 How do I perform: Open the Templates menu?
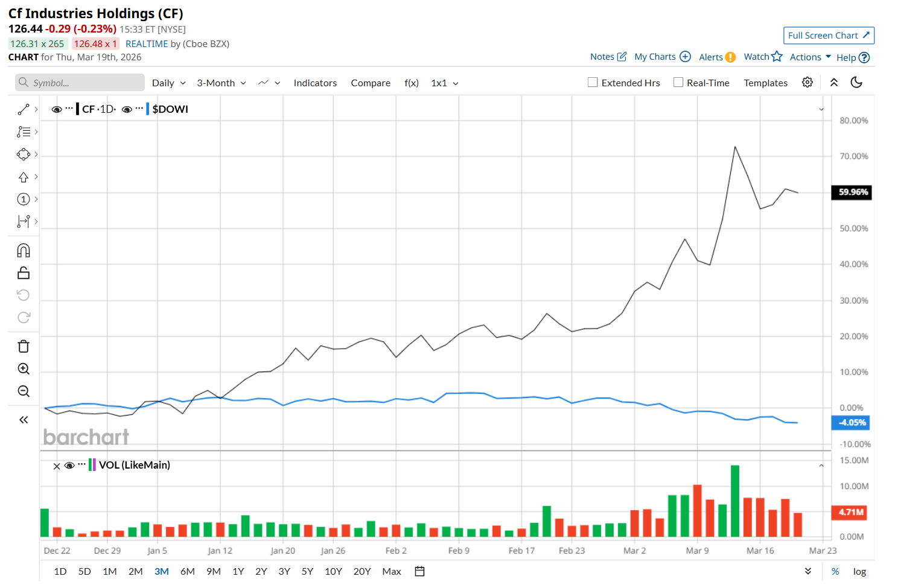pos(765,83)
